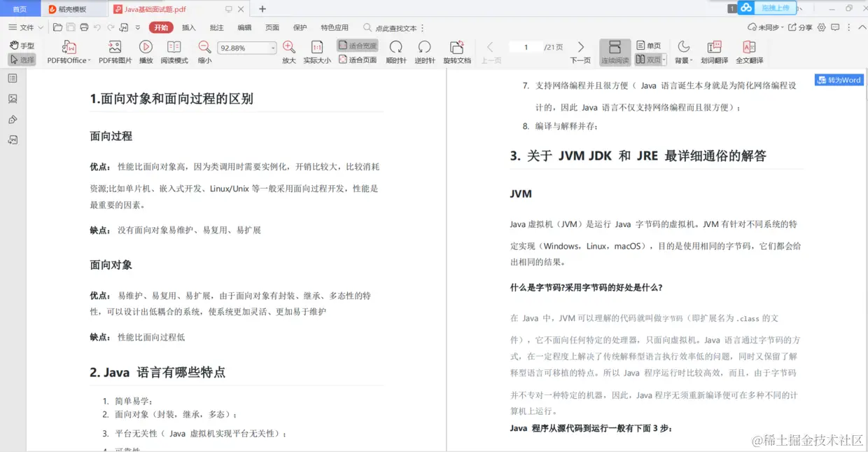
Task: Go to 上一页 previous page
Action: point(491,52)
